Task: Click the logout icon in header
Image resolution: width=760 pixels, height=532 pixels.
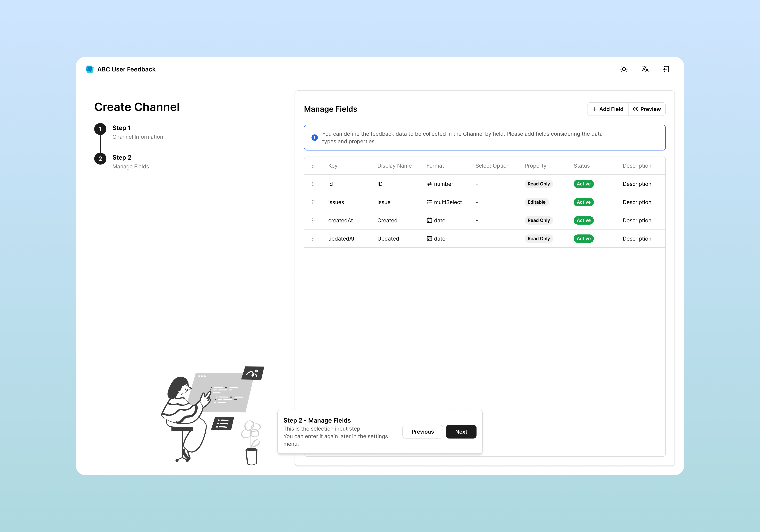Action: [x=666, y=69]
